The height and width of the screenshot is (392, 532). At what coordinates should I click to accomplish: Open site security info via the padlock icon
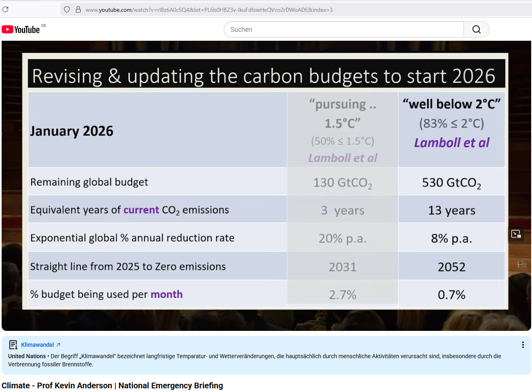pos(78,9)
